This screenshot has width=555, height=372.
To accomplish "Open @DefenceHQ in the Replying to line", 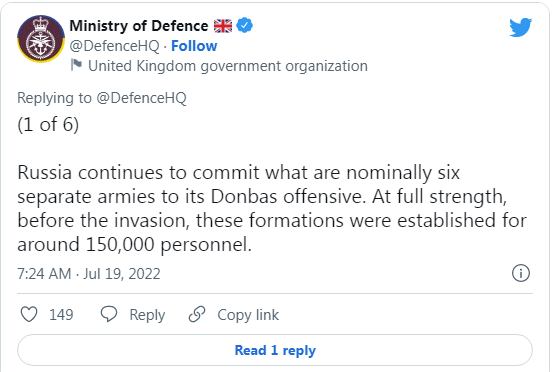I will pos(141,98).
